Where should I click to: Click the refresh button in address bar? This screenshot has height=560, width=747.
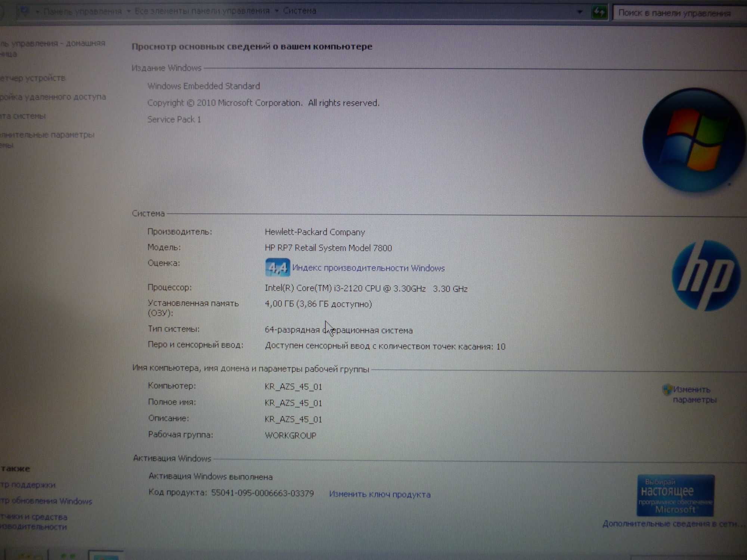[599, 12]
